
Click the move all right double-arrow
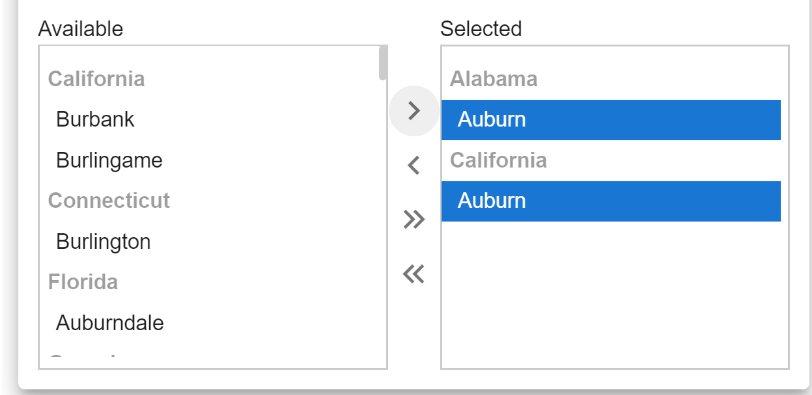(x=414, y=220)
